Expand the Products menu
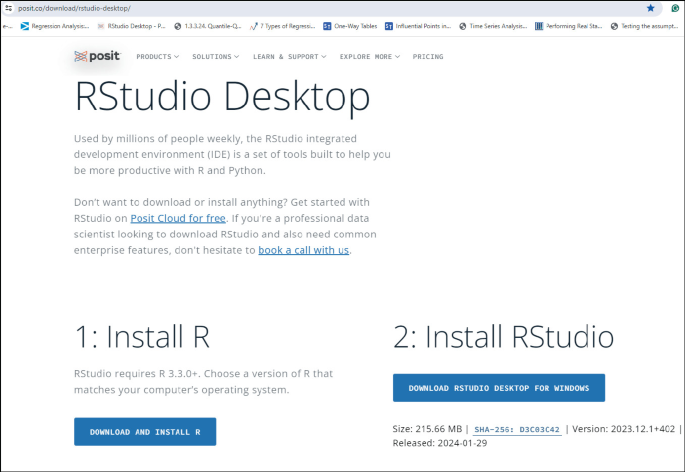Screen dimensions: 685x472 coord(158,57)
